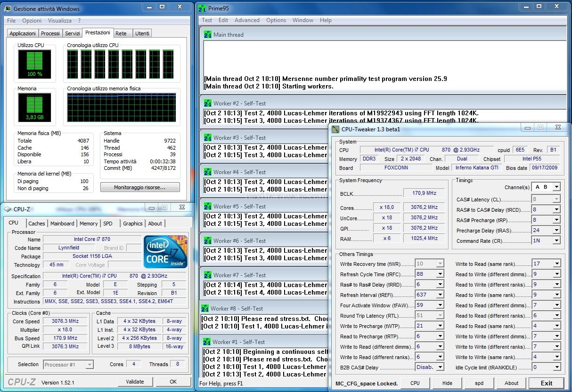Viewport: 572px width, 392px height.
Task: Click the spd button in CPU-Tweaker
Action: tap(479, 383)
